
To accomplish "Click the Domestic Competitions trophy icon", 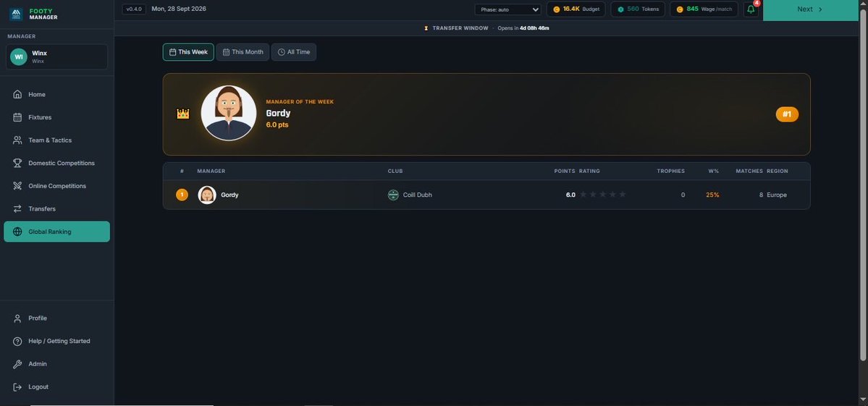I will 17,163.
